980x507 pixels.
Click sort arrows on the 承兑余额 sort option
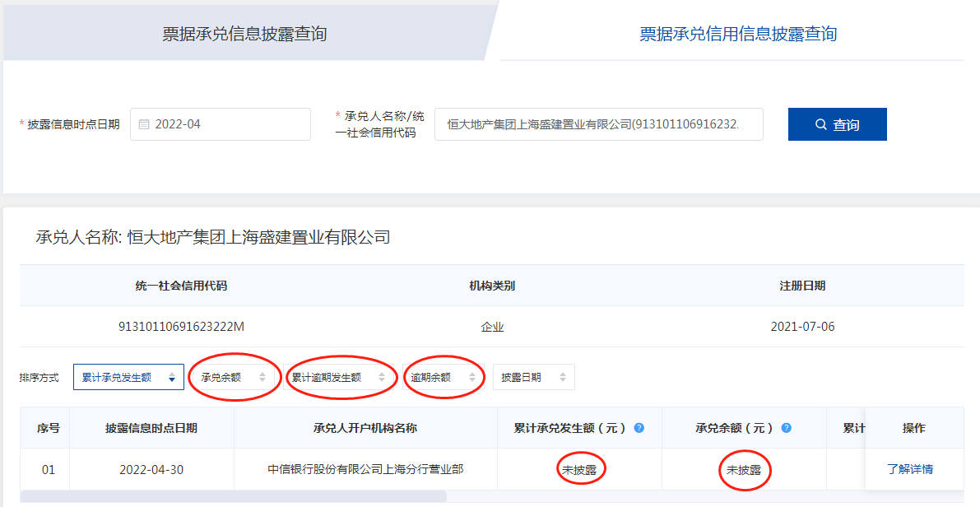pyautogui.click(x=262, y=377)
